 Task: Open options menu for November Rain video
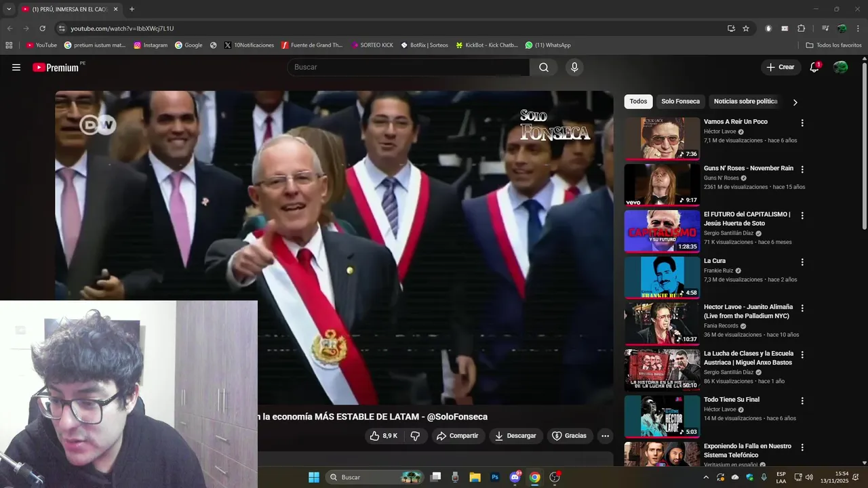tap(802, 169)
